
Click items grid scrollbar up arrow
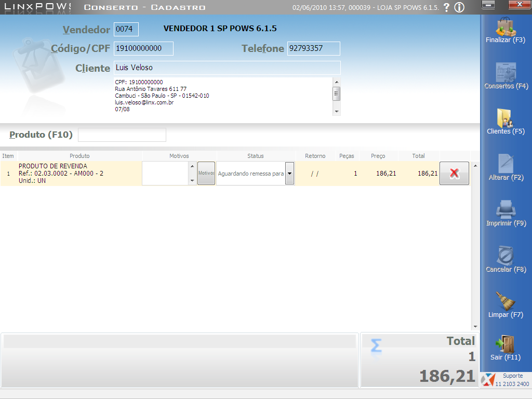coord(475,166)
